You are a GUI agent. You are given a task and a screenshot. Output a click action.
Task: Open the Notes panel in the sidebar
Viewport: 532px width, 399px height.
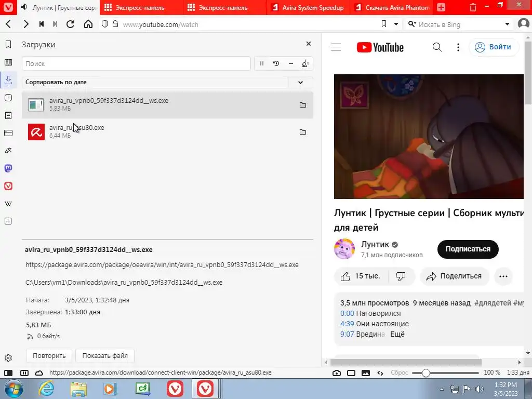(x=8, y=115)
